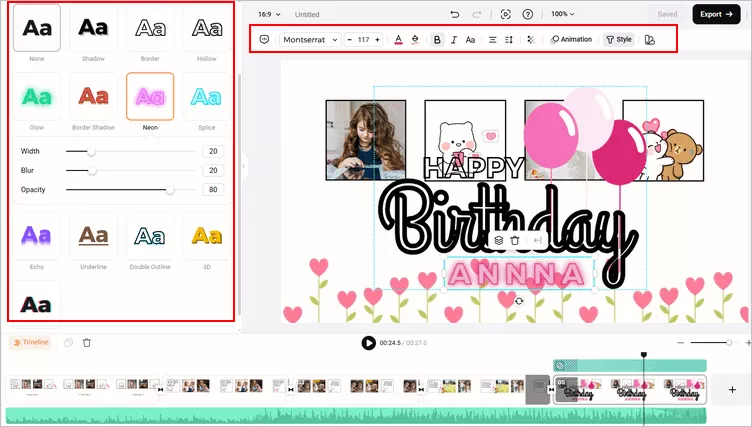Viewport: 752px width, 427px height.
Task: Open the text color picker
Action: 398,39
